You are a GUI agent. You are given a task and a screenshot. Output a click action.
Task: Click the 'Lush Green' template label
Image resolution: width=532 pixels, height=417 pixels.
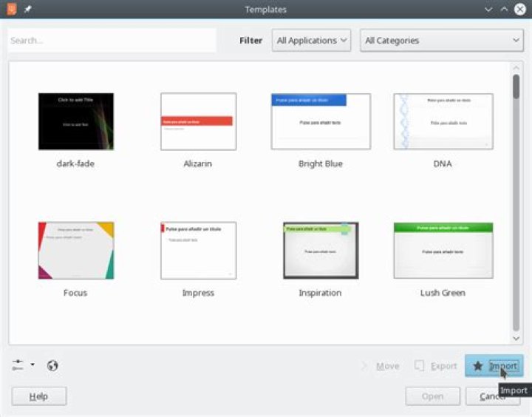(x=443, y=293)
